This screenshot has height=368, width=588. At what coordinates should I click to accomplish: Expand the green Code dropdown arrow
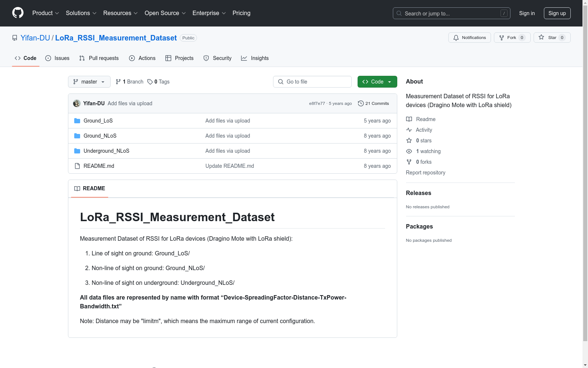[389, 82]
